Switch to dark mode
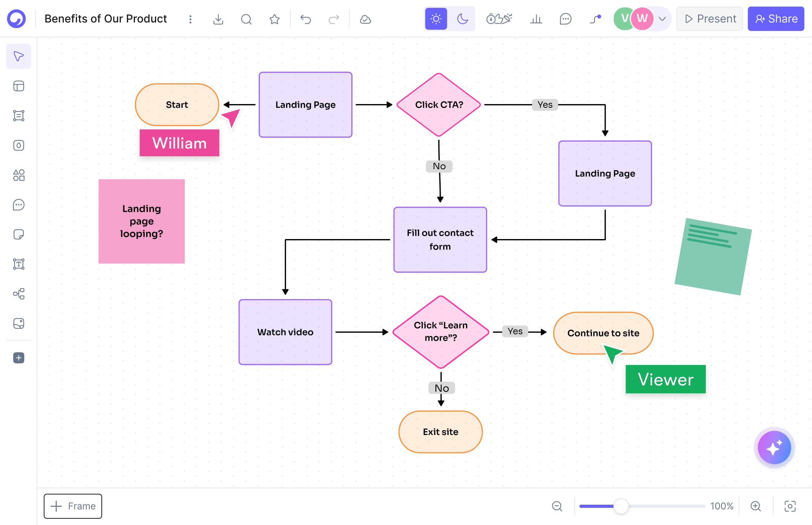The width and height of the screenshot is (812, 525). click(462, 19)
